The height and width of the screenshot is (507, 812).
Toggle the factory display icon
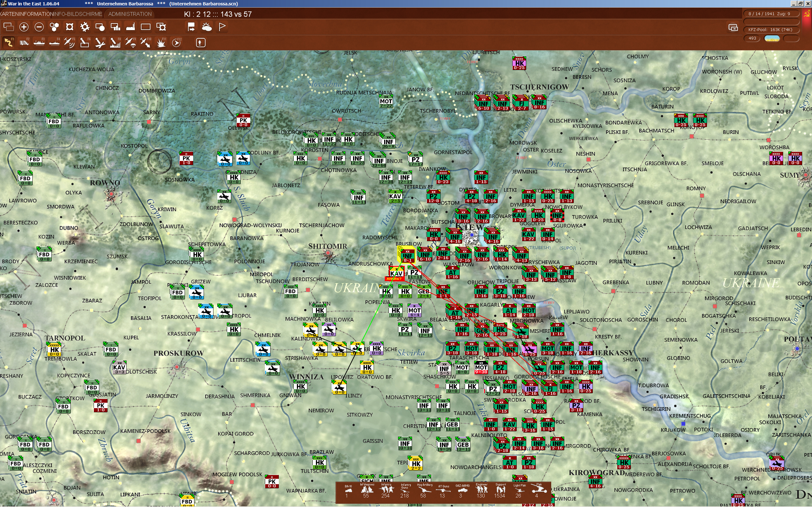131,27
